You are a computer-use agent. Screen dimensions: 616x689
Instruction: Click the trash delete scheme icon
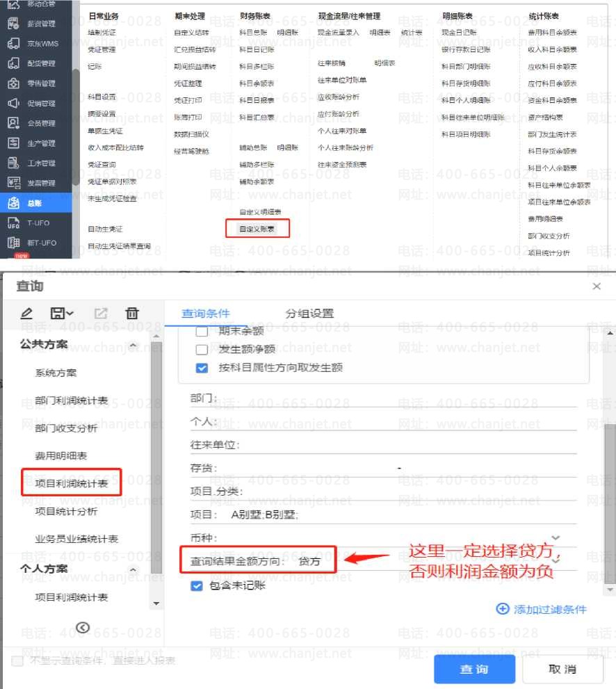pos(132,314)
